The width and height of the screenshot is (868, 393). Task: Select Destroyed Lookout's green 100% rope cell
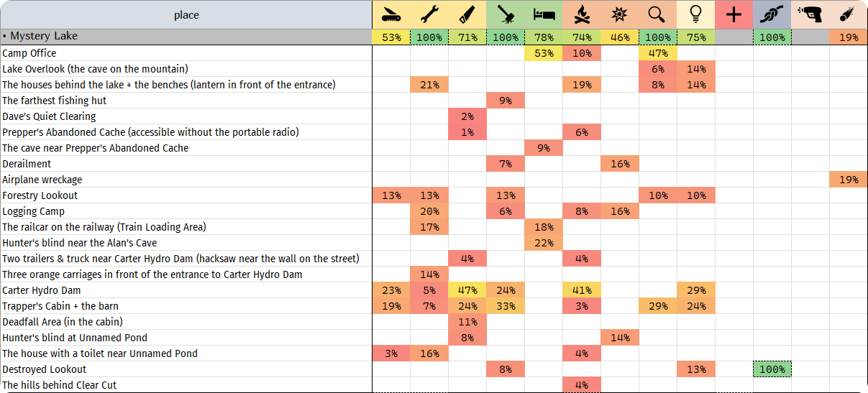tap(772, 369)
